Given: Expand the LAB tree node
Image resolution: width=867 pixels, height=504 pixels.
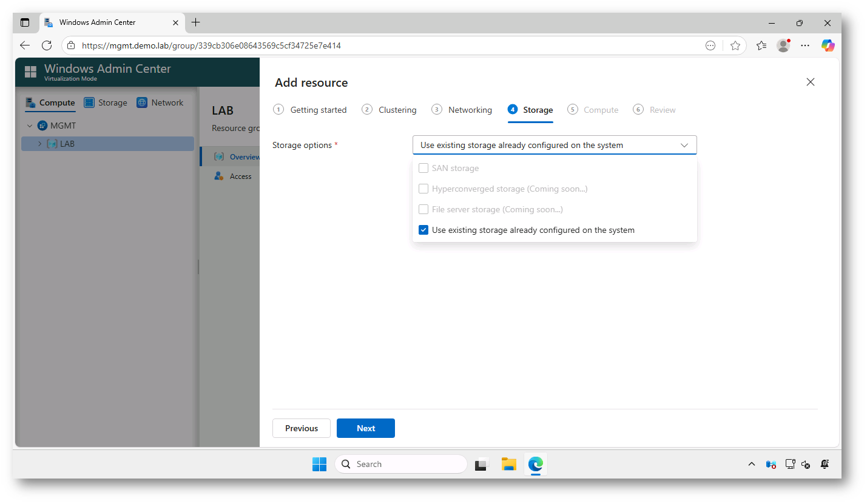Looking at the screenshot, I should (40, 144).
